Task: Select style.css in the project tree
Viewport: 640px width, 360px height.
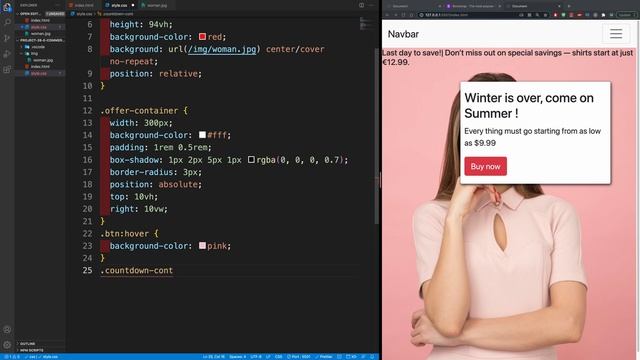Action: (x=39, y=73)
